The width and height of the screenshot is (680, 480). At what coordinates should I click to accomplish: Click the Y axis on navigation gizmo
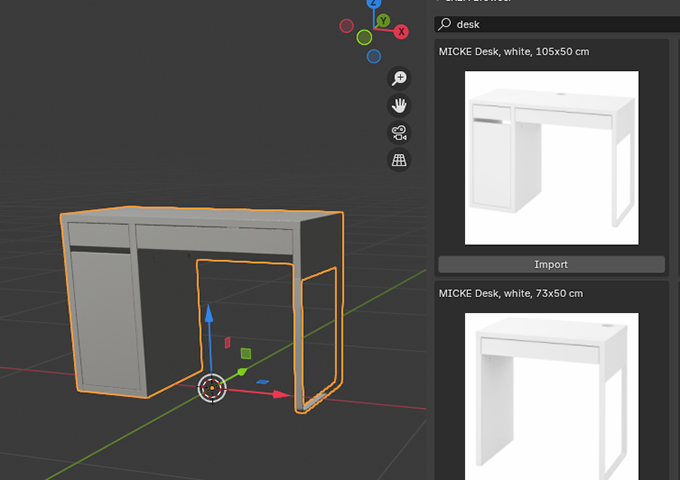(x=383, y=20)
